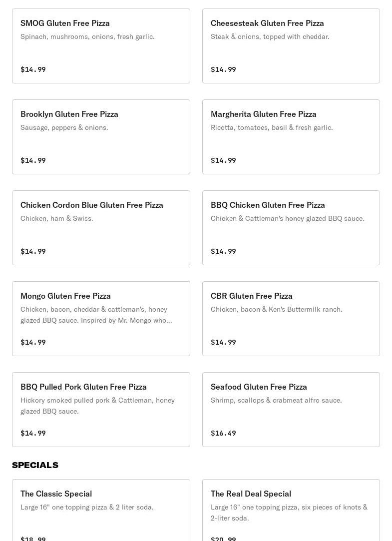Choose the Margherita Gluten Free Pizza

pyautogui.click(x=291, y=137)
